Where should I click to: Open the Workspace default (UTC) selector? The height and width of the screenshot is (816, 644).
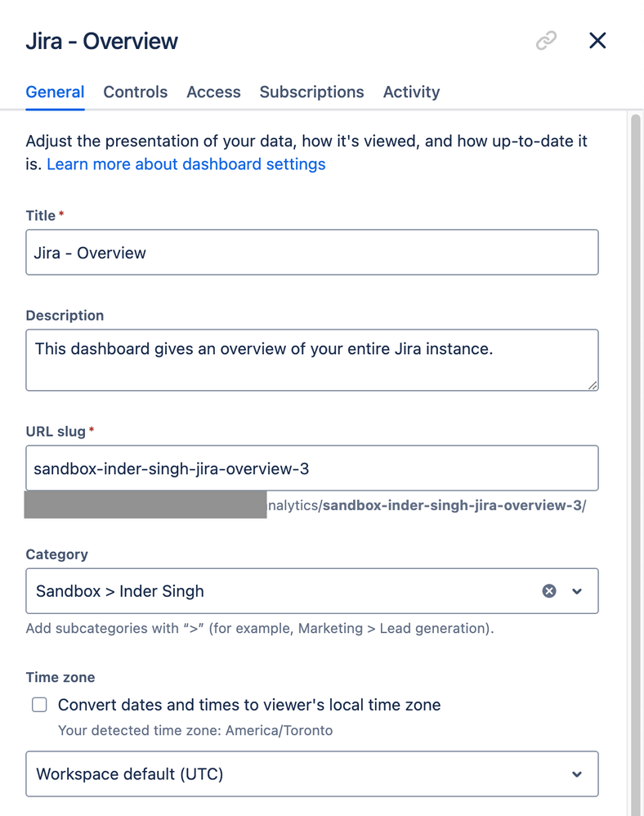tap(311, 773)
